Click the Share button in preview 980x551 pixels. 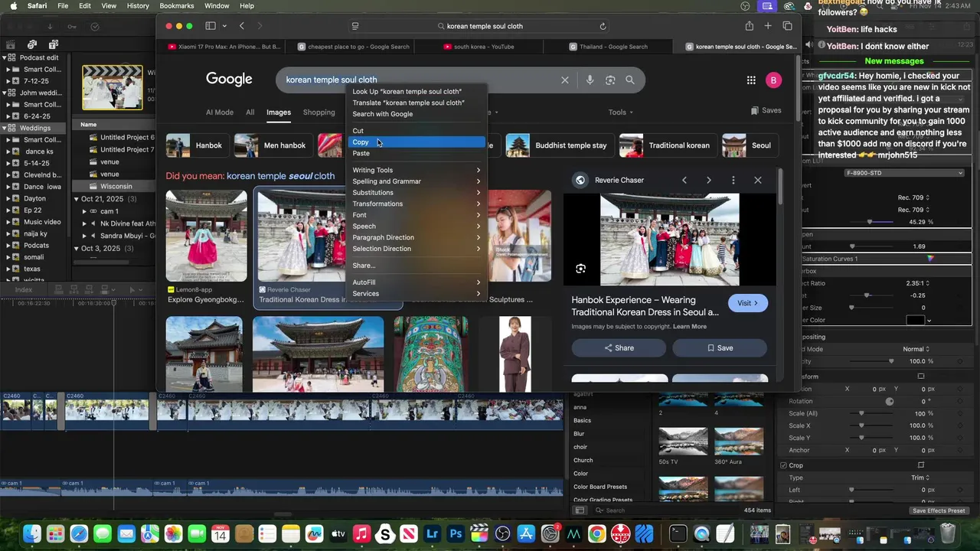pos(619,348)
